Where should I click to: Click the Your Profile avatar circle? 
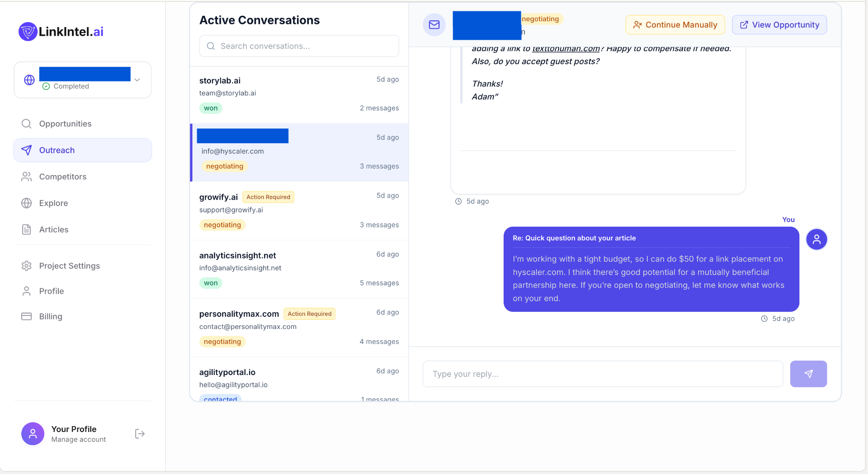pyautogui.click(x=33, y=434)
